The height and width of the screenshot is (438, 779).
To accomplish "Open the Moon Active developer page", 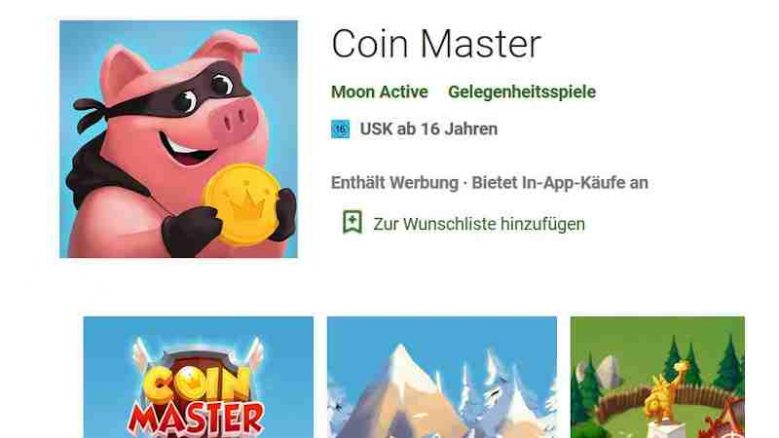I will coord(380,92).
